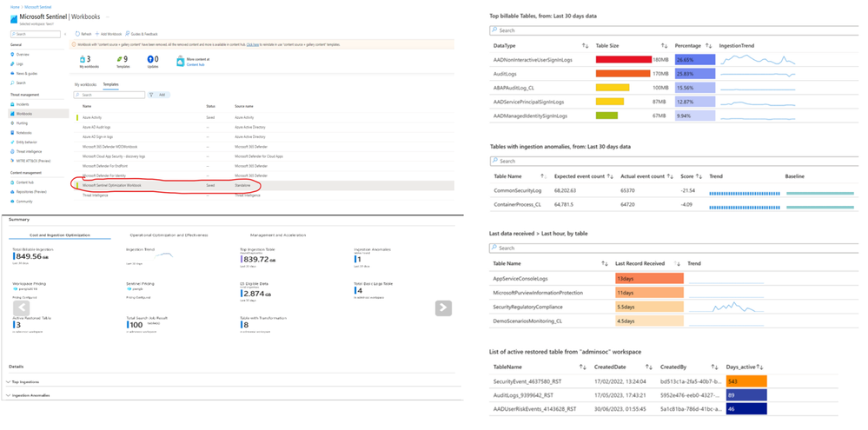This screenshot has height=430, width=868.
Task: Click the orange 543 Days_active cell
Action: pyautogui.click(x=746, y=381)
